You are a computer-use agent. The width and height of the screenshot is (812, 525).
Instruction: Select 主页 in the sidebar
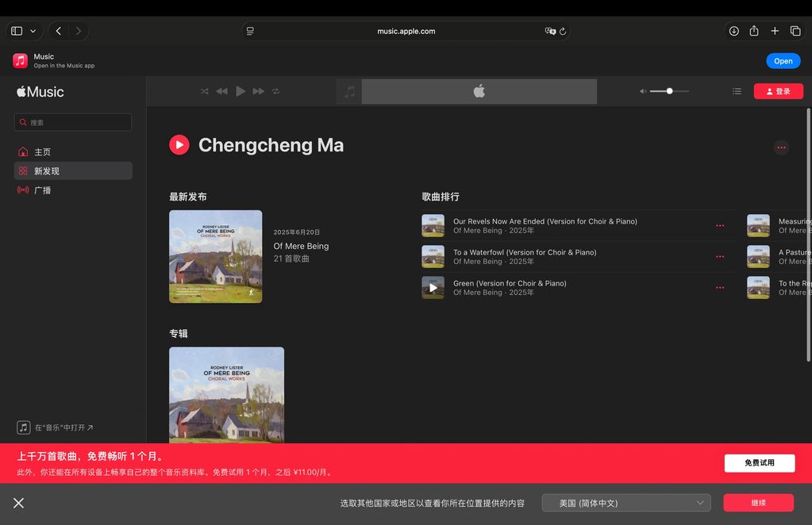42,151
